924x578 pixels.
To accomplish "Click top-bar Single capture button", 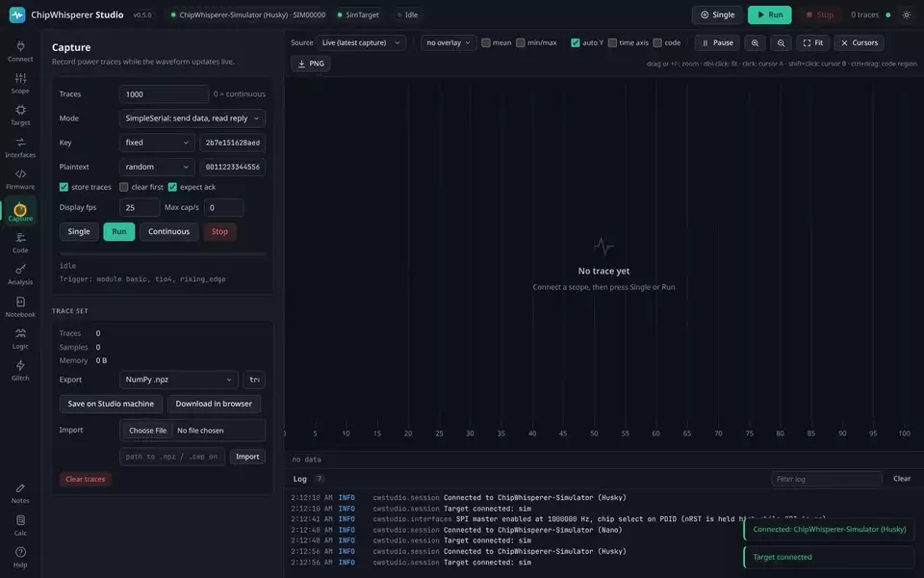I will (718, 14).
